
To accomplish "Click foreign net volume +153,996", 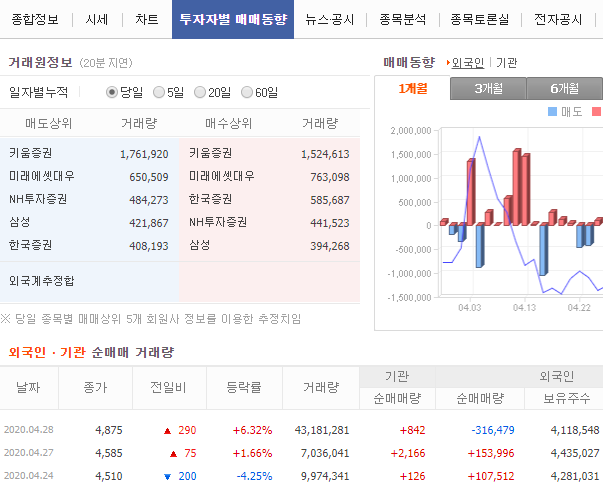I will 491,453.
